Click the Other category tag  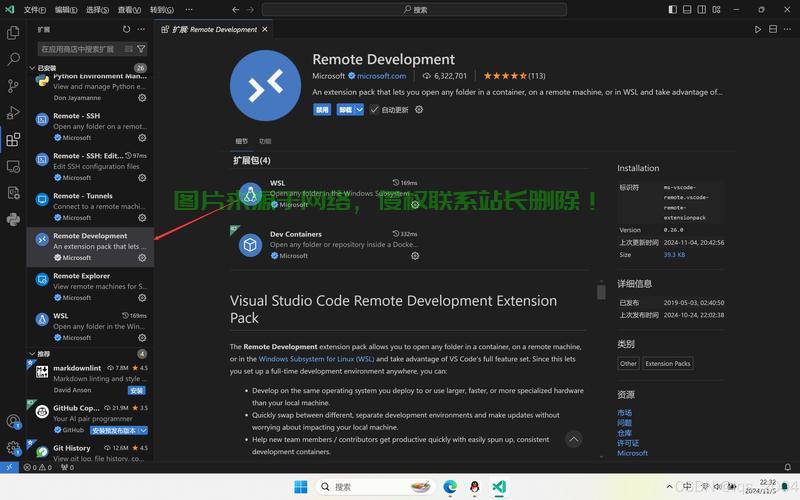click(628, 364)
